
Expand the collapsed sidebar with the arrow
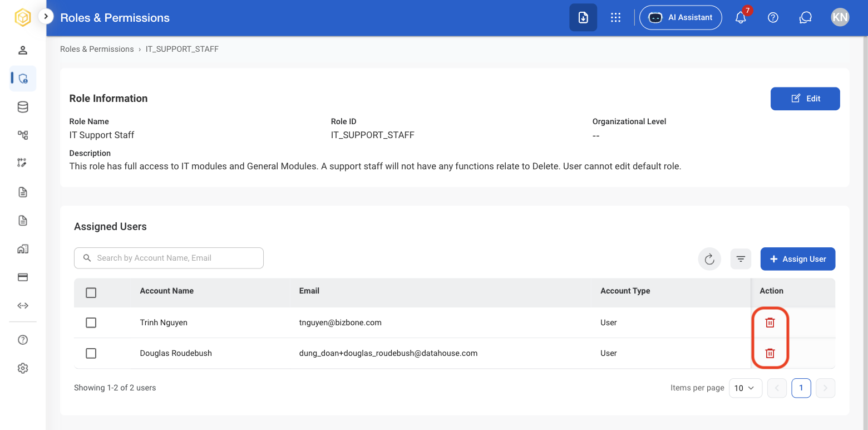pyautogui.click(x=46, y=17)
